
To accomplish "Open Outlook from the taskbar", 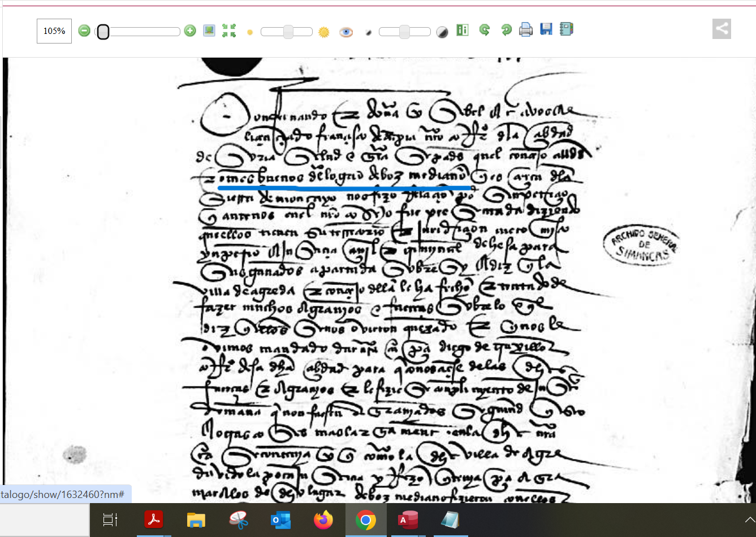I will point(281,520).
